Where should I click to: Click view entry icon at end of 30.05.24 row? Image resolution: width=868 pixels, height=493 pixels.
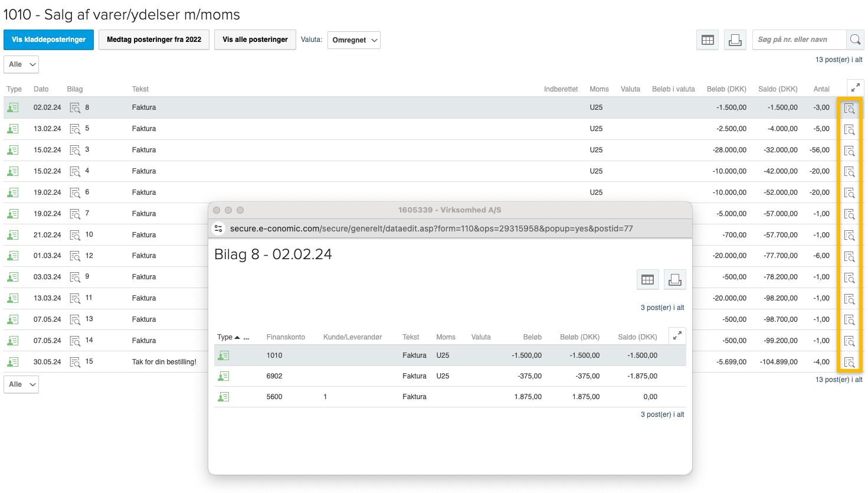849,362
